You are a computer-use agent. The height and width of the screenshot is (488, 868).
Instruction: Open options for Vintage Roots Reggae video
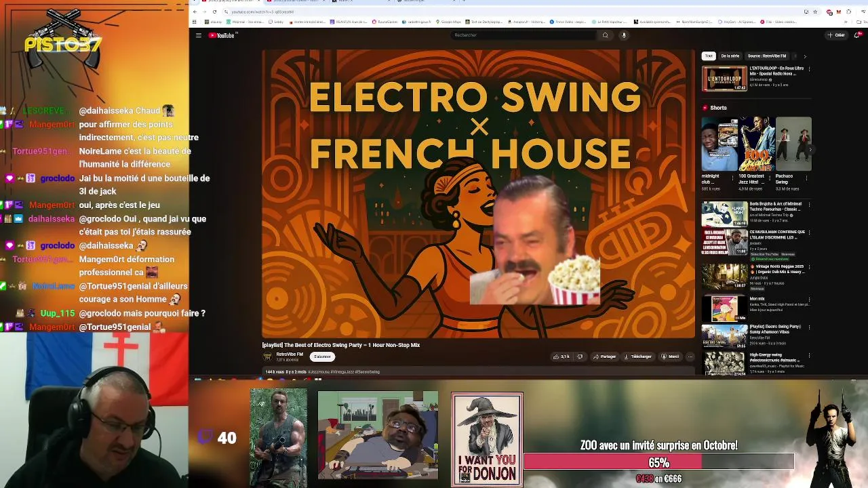pyautogui.click(x=809, y=267)
